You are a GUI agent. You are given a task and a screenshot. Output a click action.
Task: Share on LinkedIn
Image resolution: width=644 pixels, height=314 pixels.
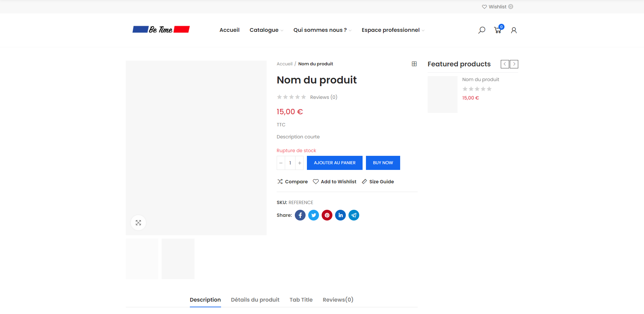[340, 215]
